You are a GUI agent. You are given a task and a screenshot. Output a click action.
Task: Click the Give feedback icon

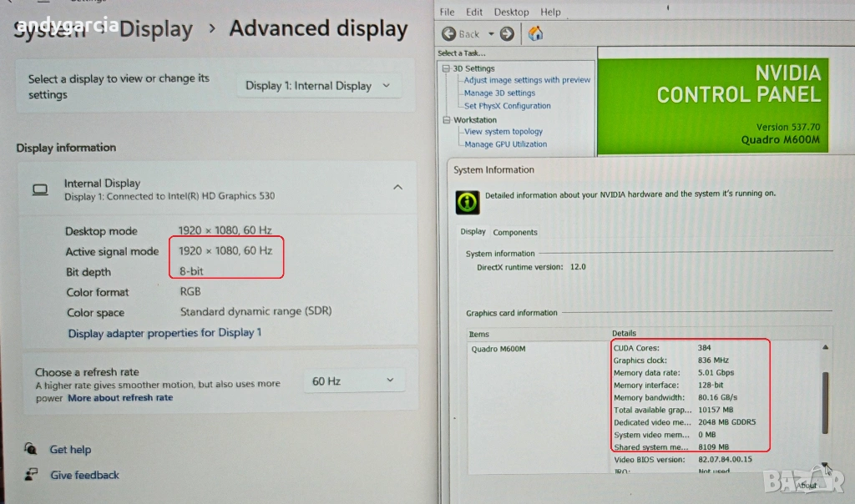point(31,474)
